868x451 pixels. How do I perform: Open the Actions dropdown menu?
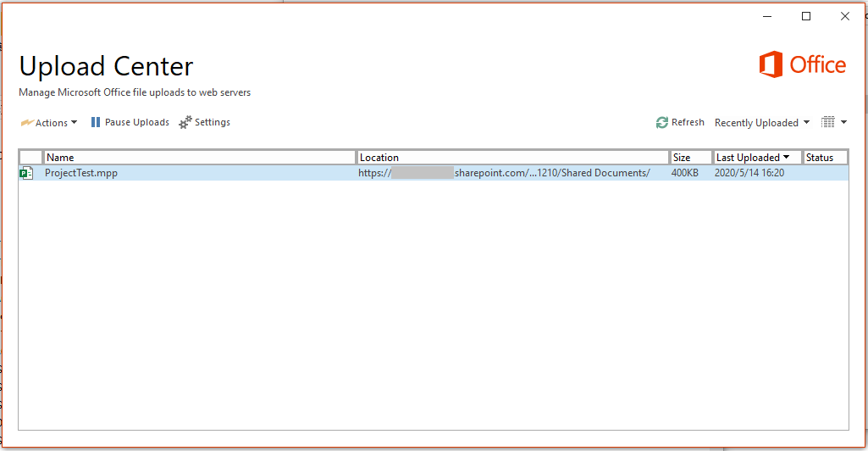49,122
